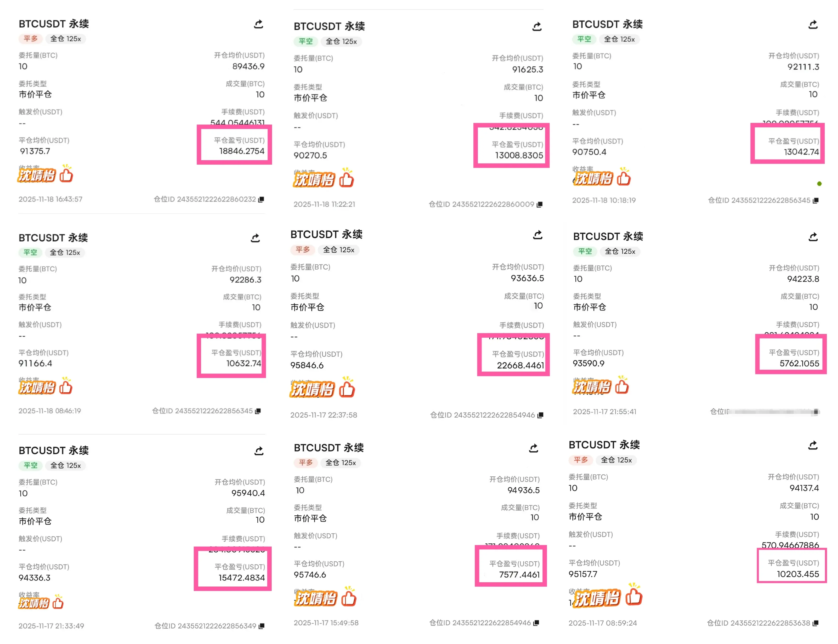Copy position ID on the 22:37:58 trade
This screenshot has width=838, height=644.
pyautogui.click(x=540, y=415)
